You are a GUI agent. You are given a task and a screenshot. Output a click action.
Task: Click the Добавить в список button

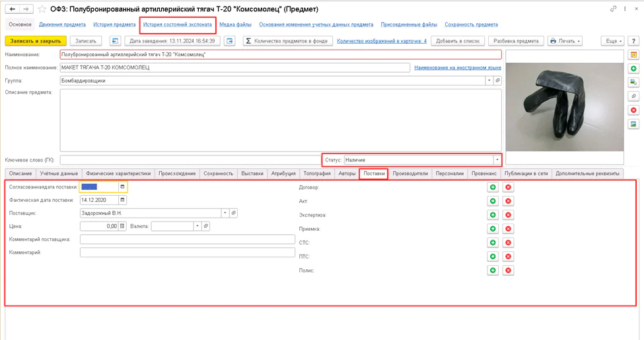click(x=458, y=41)
